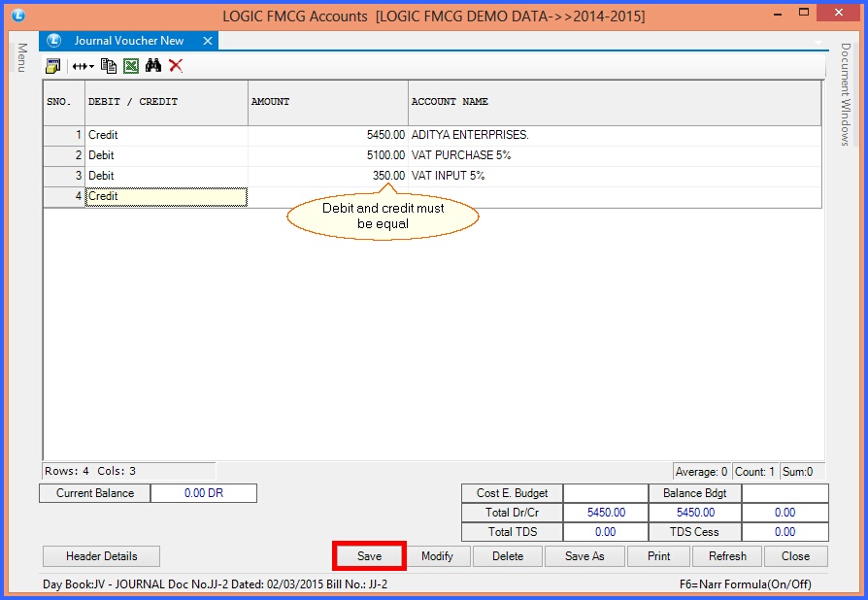Click the Save button
This screenshot has height=600, width=868.
click(x=369, y=556)
